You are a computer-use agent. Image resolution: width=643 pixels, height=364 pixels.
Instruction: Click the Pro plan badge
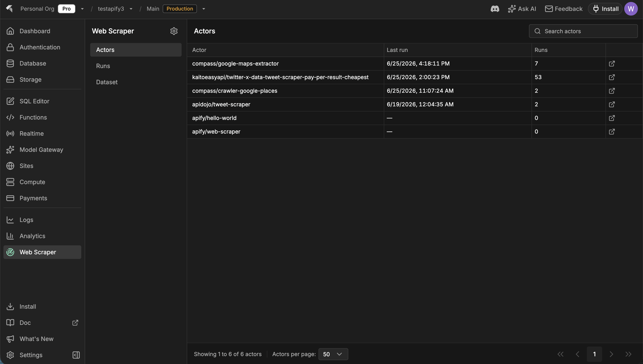67,9
